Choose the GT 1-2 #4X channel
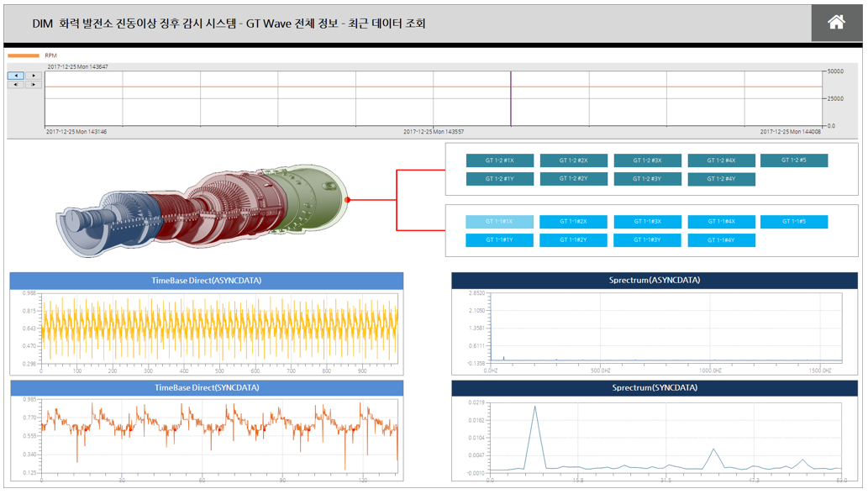 721,160
